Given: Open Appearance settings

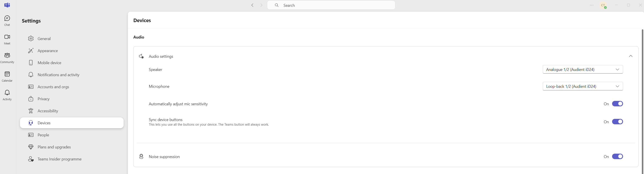Looking at the screenshot, I should tap(72, 51).
